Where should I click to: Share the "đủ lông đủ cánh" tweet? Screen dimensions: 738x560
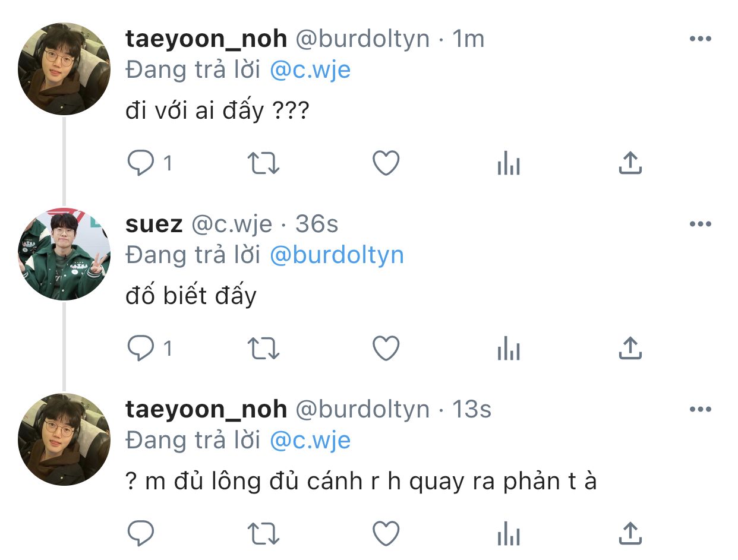point(630,533)
